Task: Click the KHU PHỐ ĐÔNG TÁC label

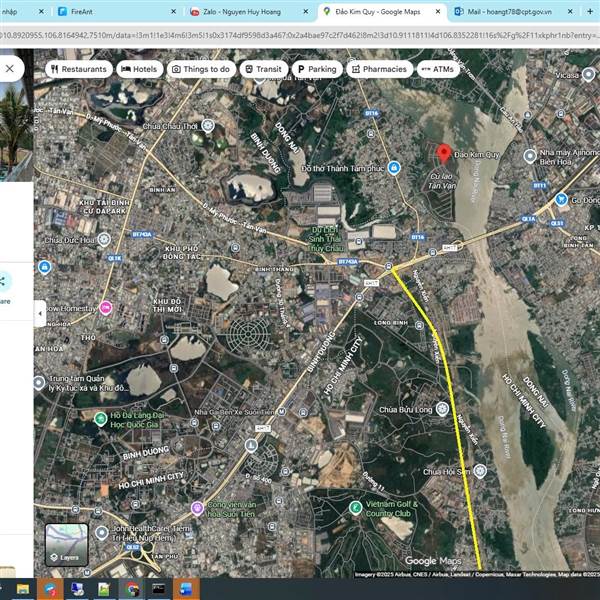Action: click(181, 253)
